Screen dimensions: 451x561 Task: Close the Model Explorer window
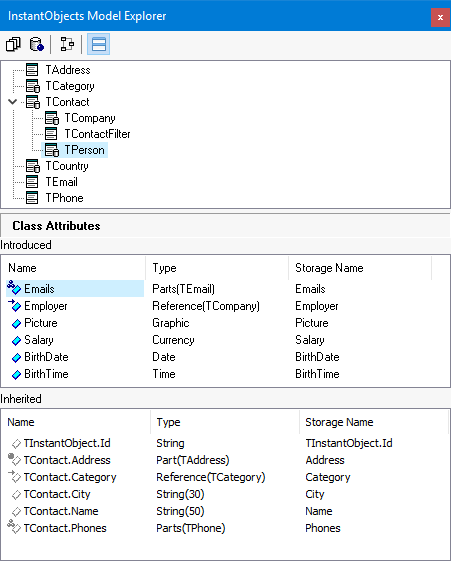(x=440, y=17)
